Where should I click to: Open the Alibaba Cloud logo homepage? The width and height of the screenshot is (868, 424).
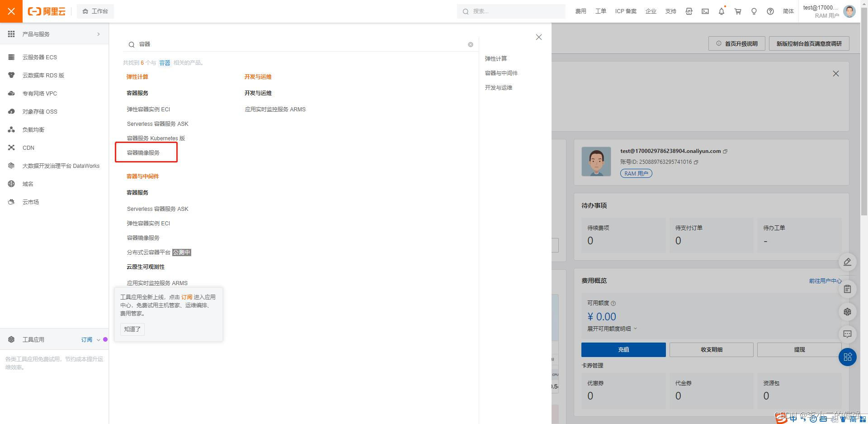(x=47, y=11)
